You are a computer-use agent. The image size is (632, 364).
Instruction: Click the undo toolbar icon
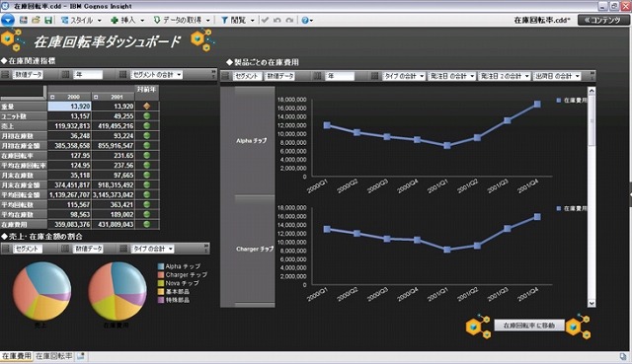click(277, 20)
